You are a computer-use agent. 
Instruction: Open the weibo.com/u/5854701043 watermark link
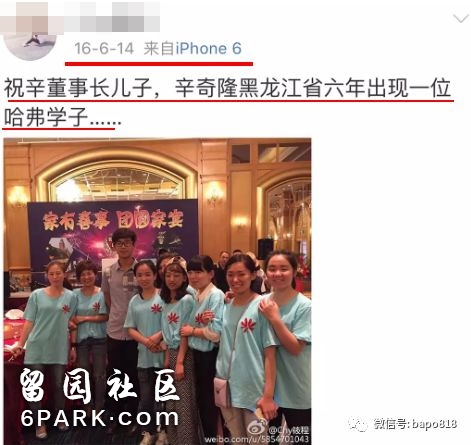pos(256,439)
